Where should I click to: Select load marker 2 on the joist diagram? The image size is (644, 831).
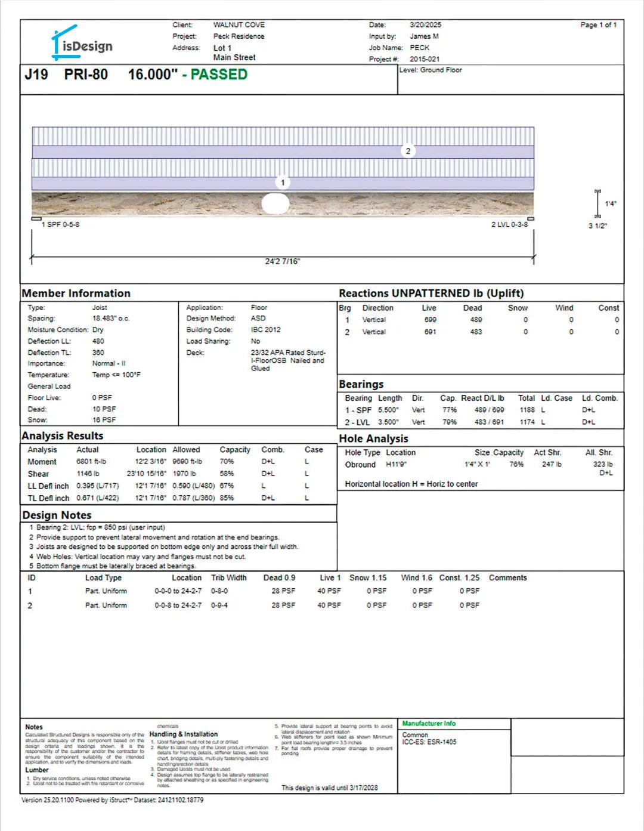408,151
